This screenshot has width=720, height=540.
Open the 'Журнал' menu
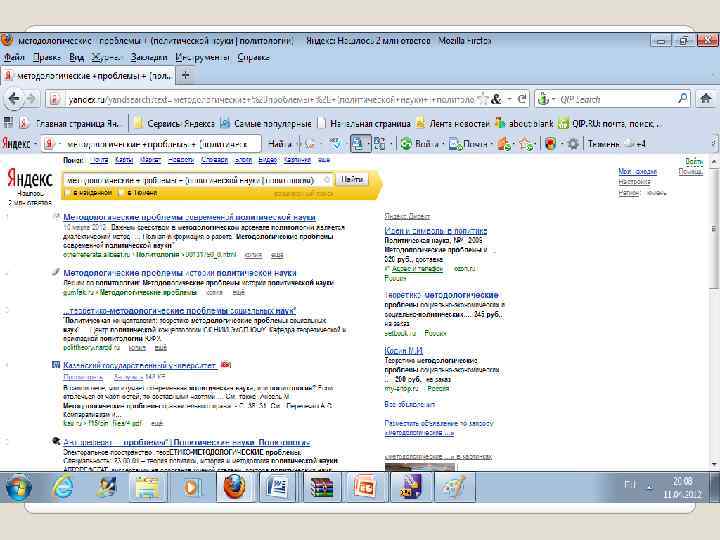pos(106,57)
